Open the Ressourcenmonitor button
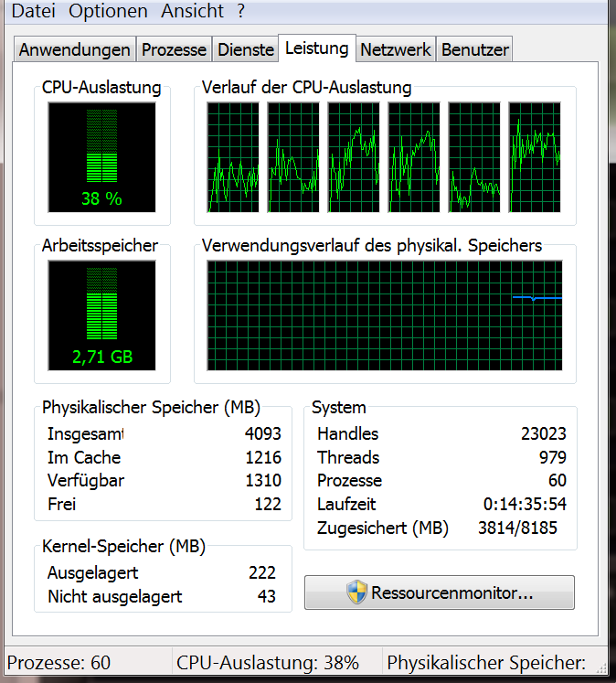 point(440,592)
